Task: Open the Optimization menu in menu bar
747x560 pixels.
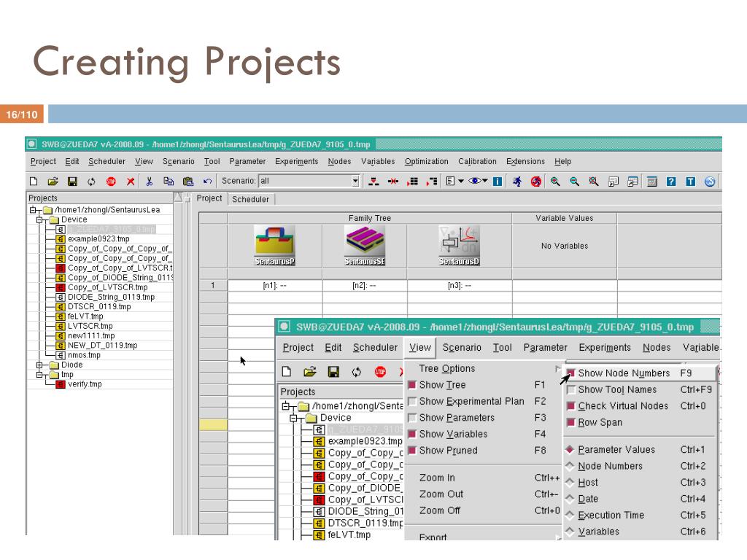Action: (426, 162)
